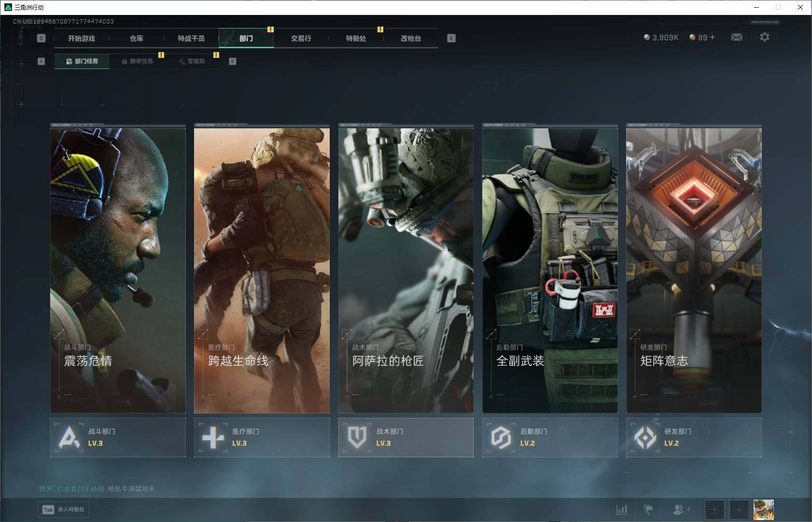Switch to the 仓库 tab
The image size is (812, 522).
tap(137, 39)
